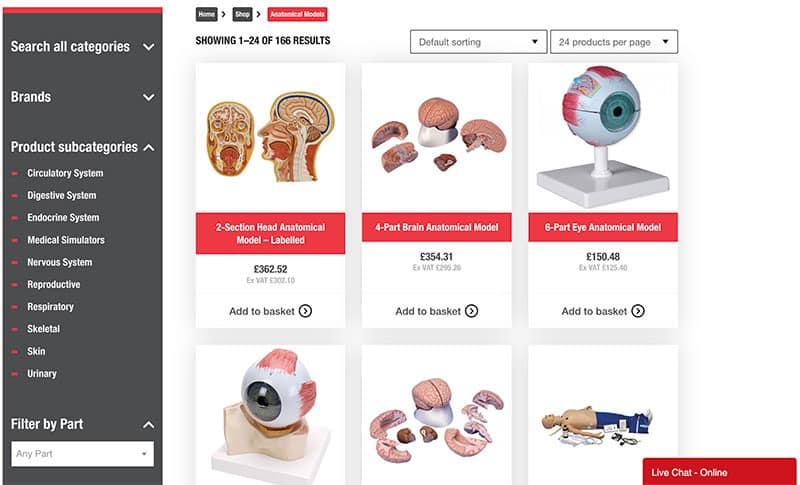Expand the Brands section chevron

148,97
